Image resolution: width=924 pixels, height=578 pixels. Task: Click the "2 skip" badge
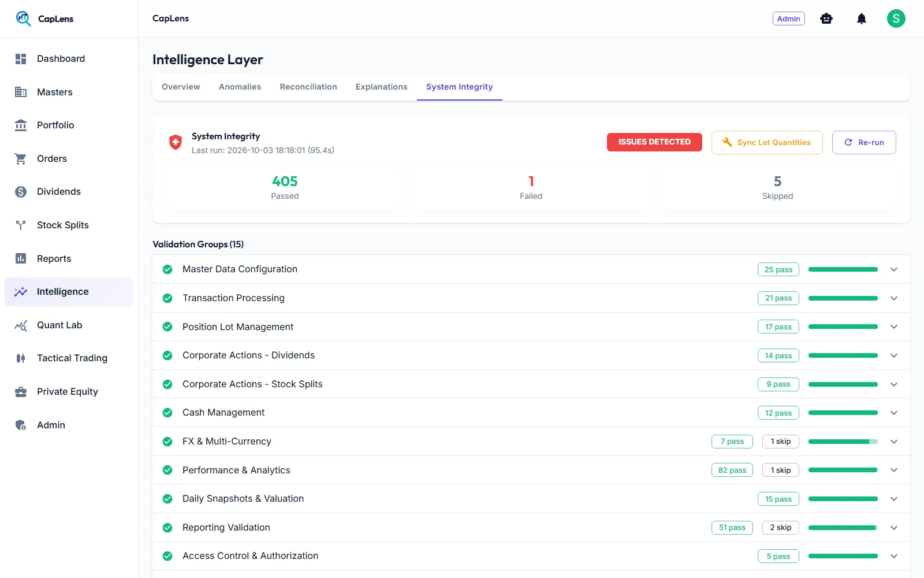[781, 528]
